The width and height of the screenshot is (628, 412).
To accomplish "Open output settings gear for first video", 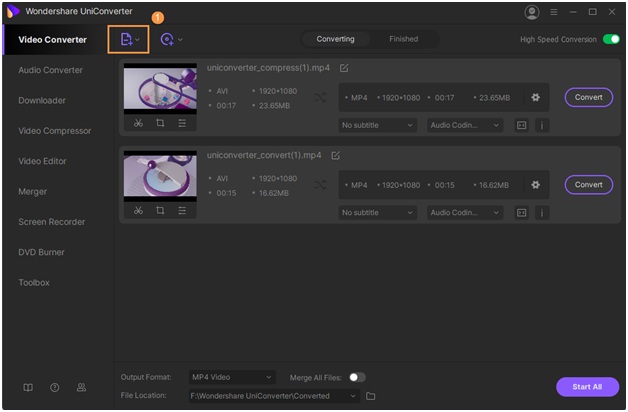I will pyautogui.click(x=535, y=97).
